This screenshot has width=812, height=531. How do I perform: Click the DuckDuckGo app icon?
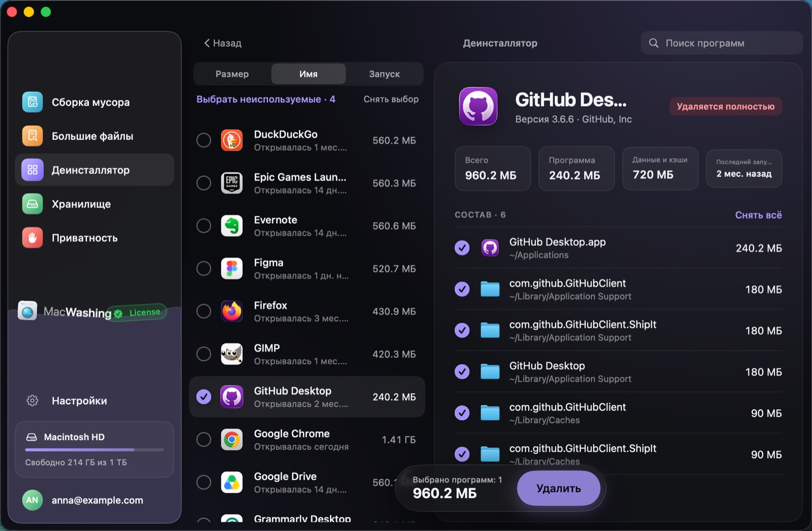click(232, 140)
